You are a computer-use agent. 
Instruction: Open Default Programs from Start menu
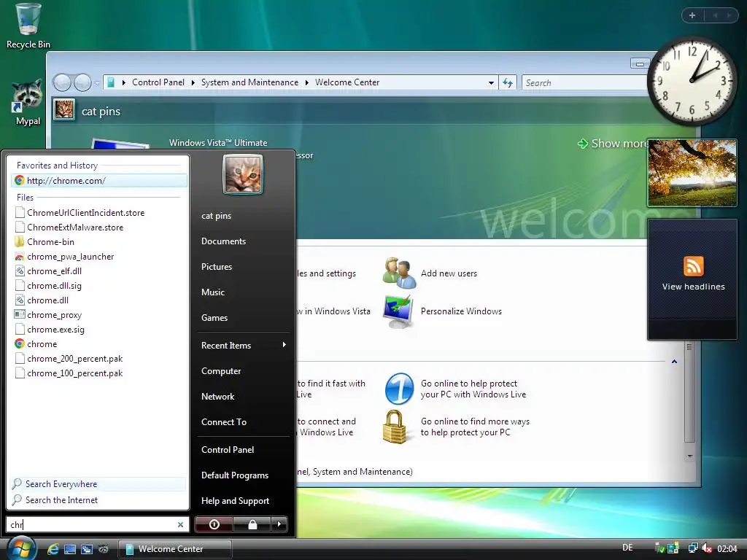pyautogui.click(x=235, y=475)
